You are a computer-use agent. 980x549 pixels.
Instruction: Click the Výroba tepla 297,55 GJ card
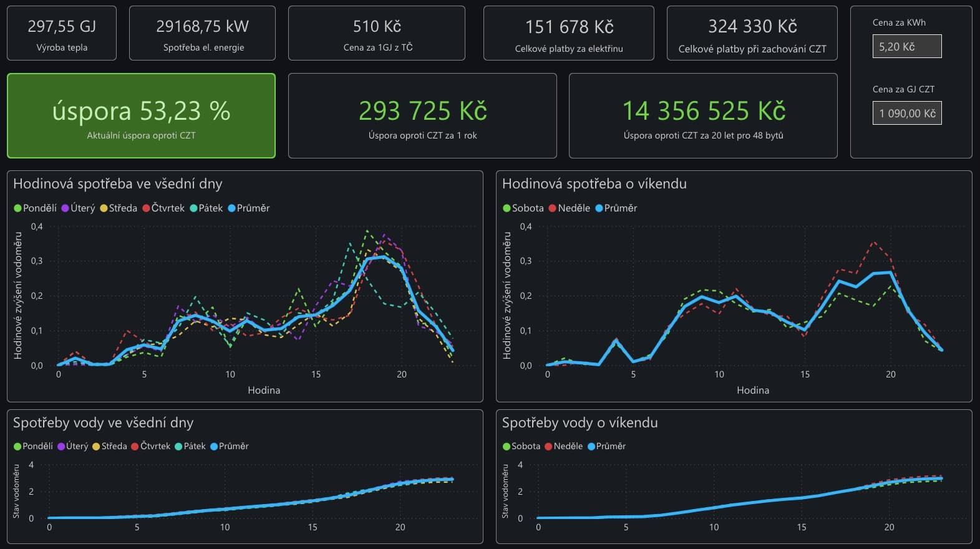click(x=62, y=34)
